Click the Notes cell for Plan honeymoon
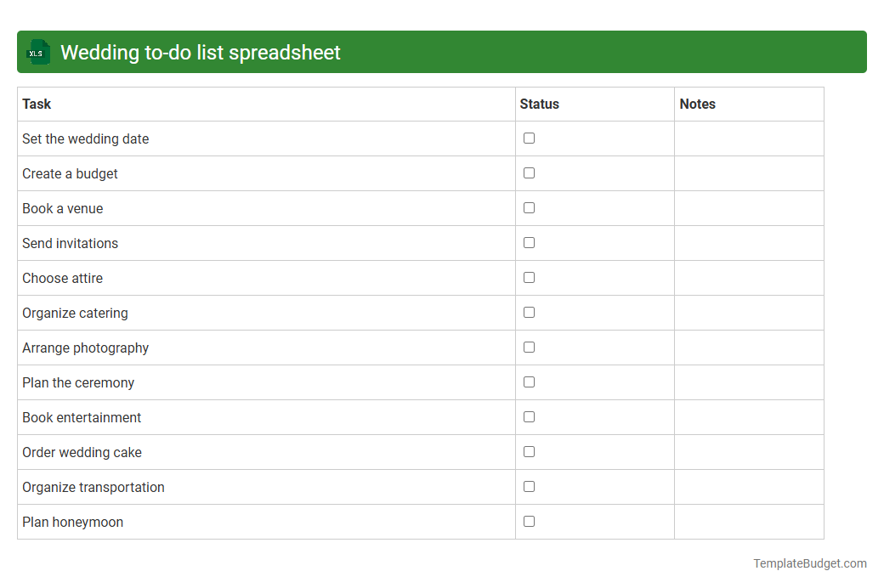 [748, 521]
